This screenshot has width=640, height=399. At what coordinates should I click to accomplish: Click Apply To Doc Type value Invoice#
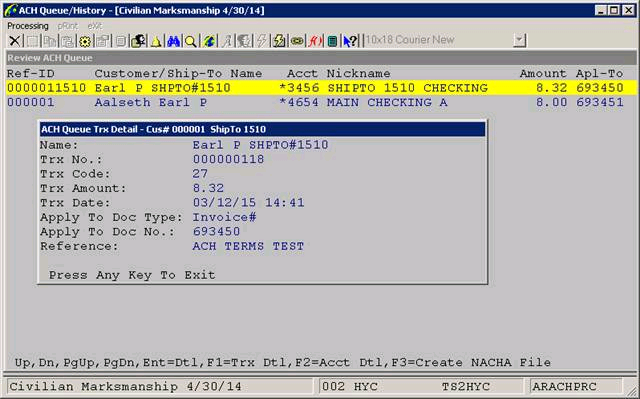pos(224,217)
